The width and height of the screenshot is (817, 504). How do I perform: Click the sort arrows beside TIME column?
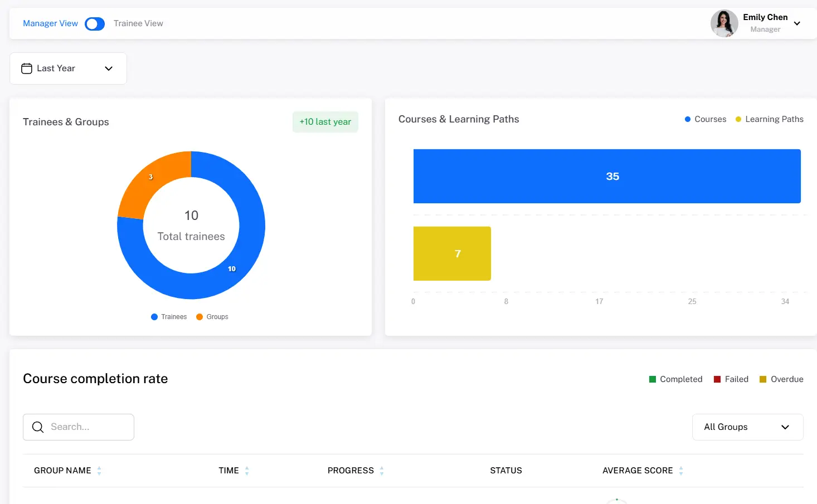(247, 471)
